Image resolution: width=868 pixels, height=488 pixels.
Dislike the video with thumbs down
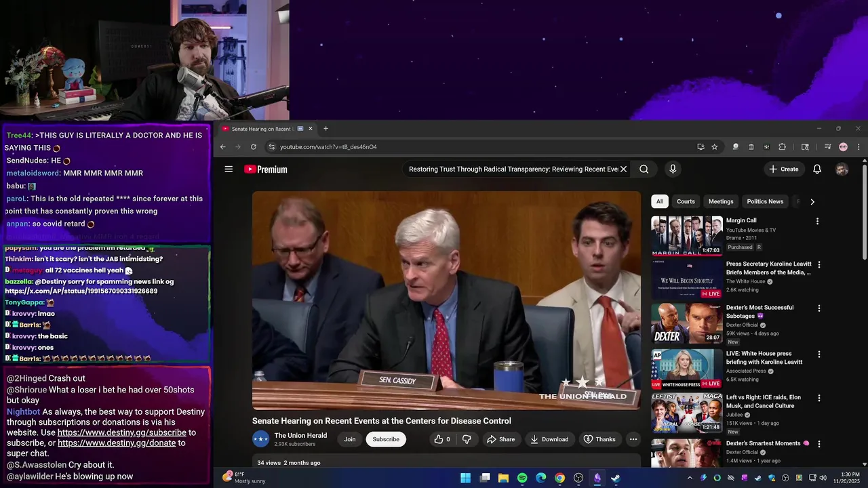(467, 439)
